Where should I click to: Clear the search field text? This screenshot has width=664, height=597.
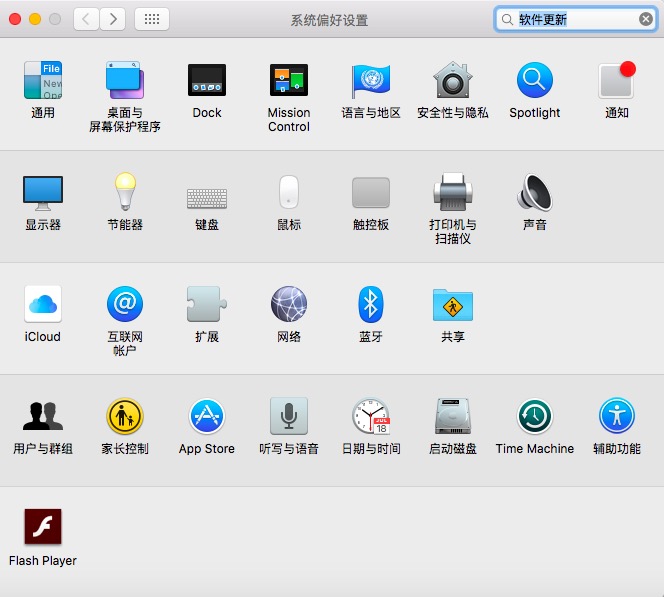click(x=646, y=19)
